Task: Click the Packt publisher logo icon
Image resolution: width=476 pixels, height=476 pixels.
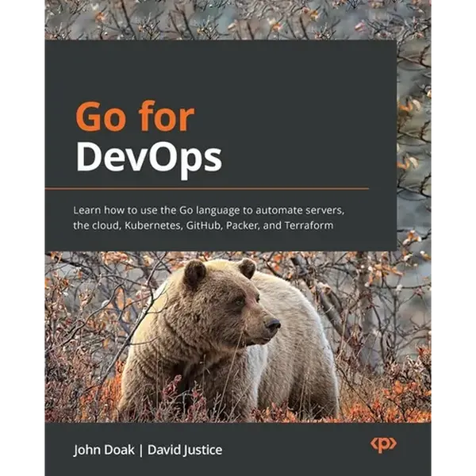Action: (383, 444)
